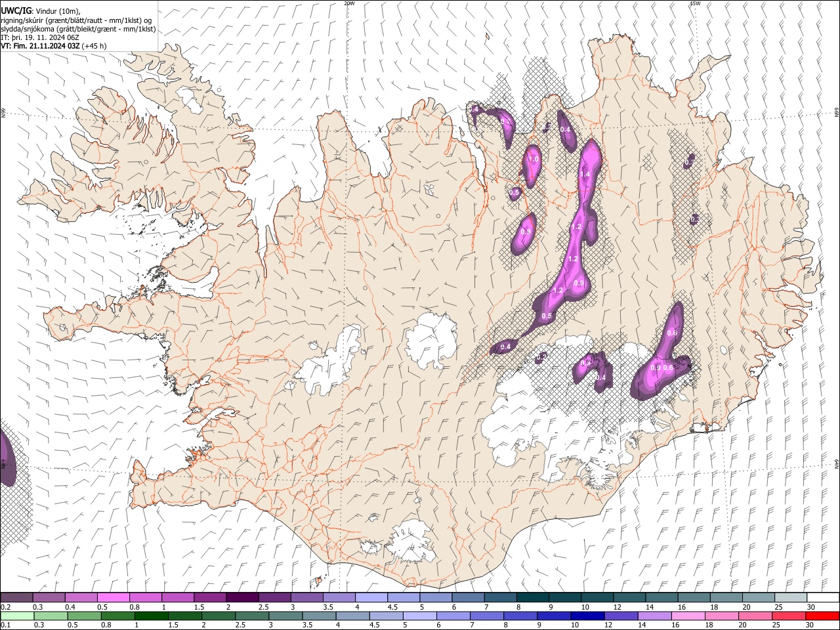Click the 1.0 snowfall value on the map

(534, 159)
